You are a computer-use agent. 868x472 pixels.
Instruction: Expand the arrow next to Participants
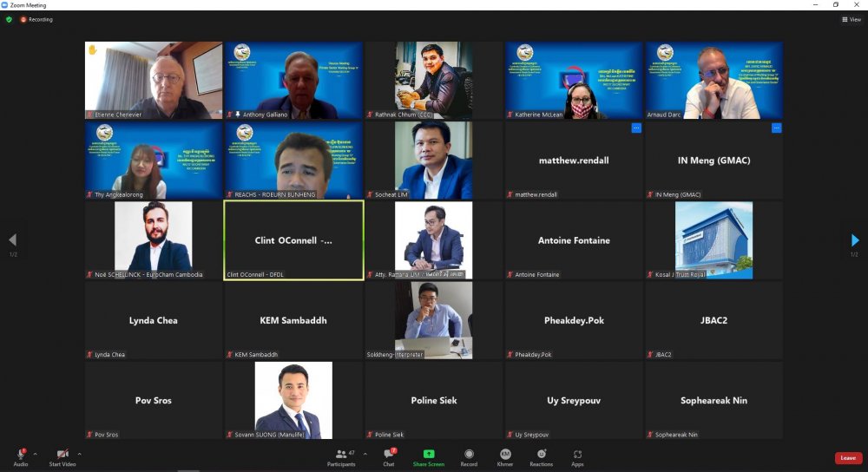click(365, 453)
